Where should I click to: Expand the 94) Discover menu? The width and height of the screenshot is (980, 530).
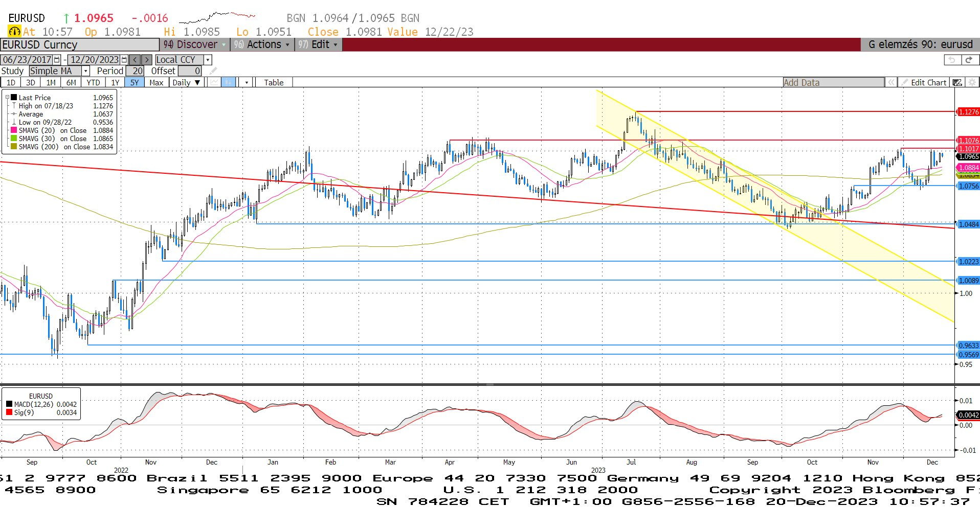(x=194, y=44)
